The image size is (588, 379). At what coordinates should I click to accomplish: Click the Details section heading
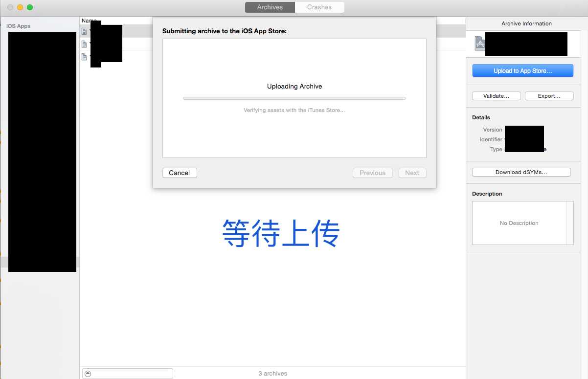tap(481, 117)
